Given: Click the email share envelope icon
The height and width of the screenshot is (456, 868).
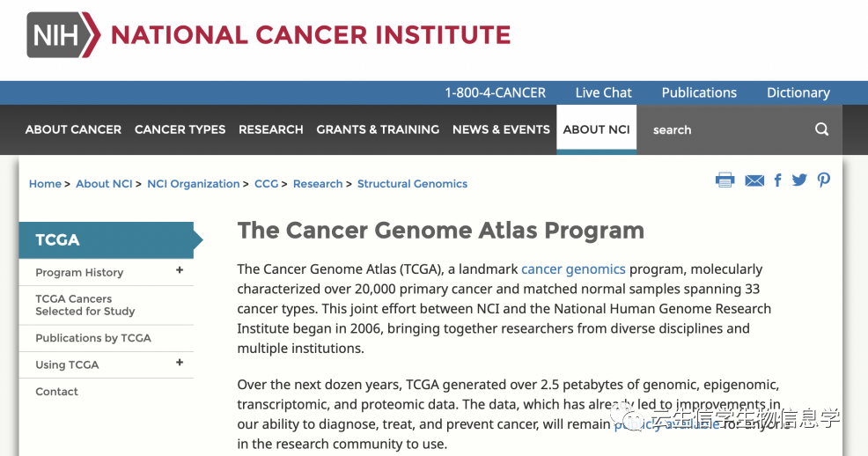Looking at the screenshot, I should coord(754,180).
